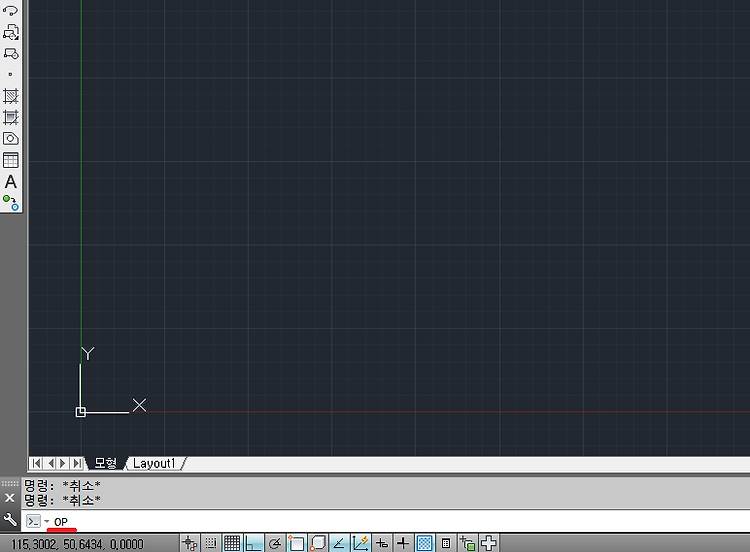750x552 pixels.
Task: Click the UCS origin icon square
Action: (80, 412)
